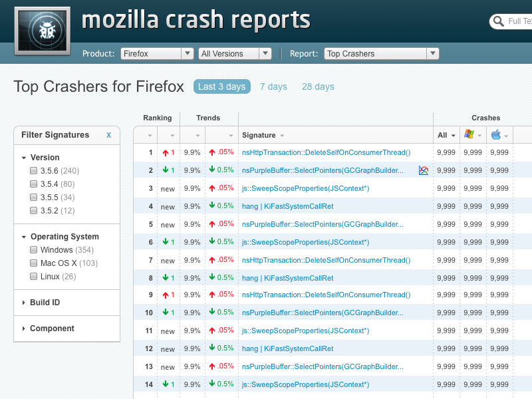Image resolution: width=532 pixels, height=399 pixels.
Task: Open row 3 js::SweepScopeProperties signature link
Action: click(305, 188)
